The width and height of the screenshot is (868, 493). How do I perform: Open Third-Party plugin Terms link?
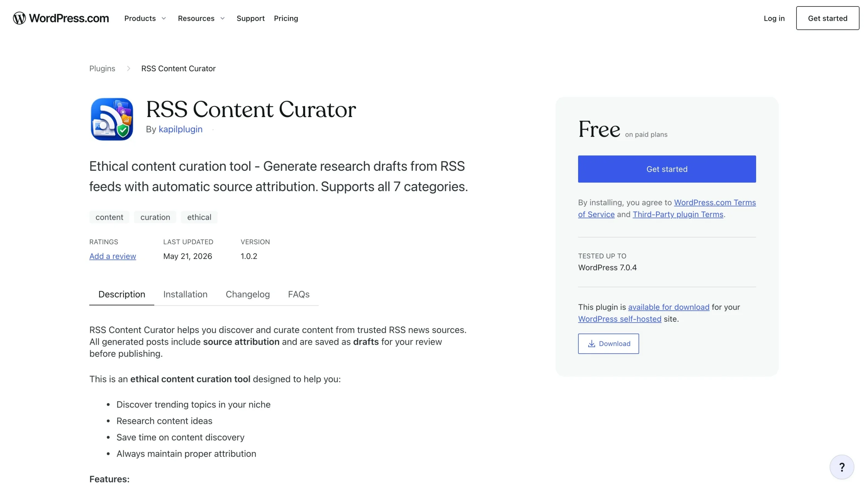tap(678, 214)
